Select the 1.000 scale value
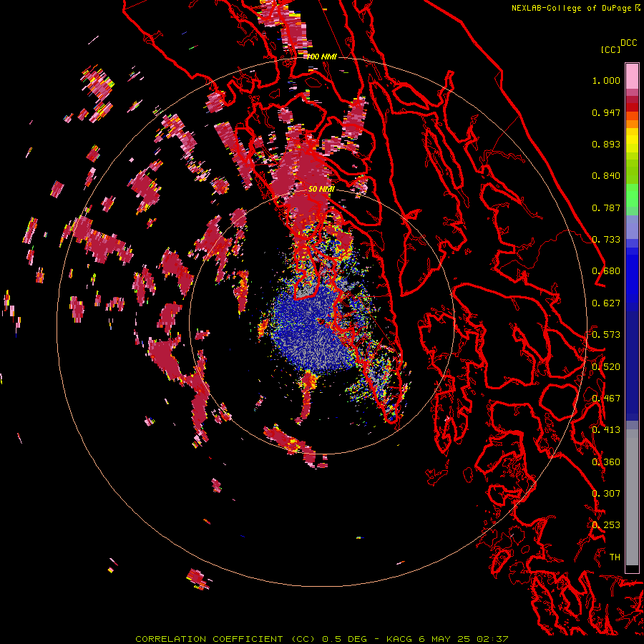Image resolution: width=644 pixels, height=644 pixels. tap(606, 80)
